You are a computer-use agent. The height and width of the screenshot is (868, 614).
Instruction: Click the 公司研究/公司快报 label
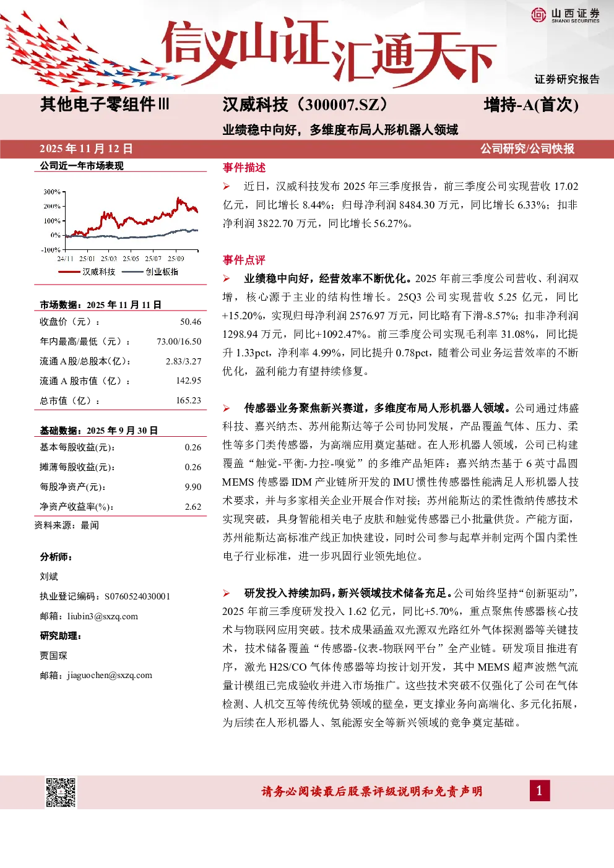click(x=527, y=148)
